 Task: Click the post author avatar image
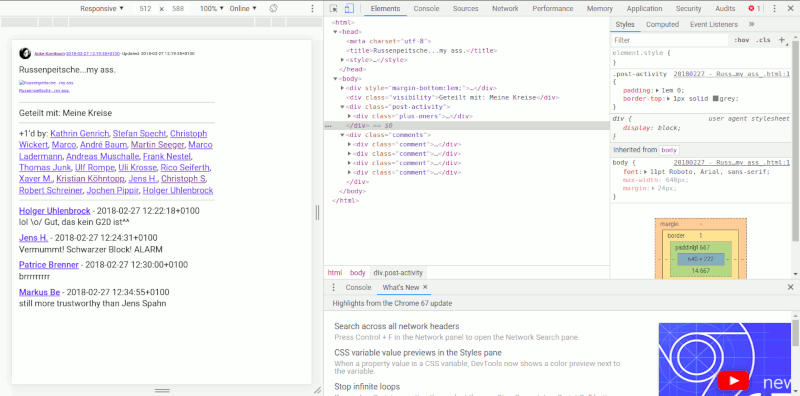click(x=25, y=53)
